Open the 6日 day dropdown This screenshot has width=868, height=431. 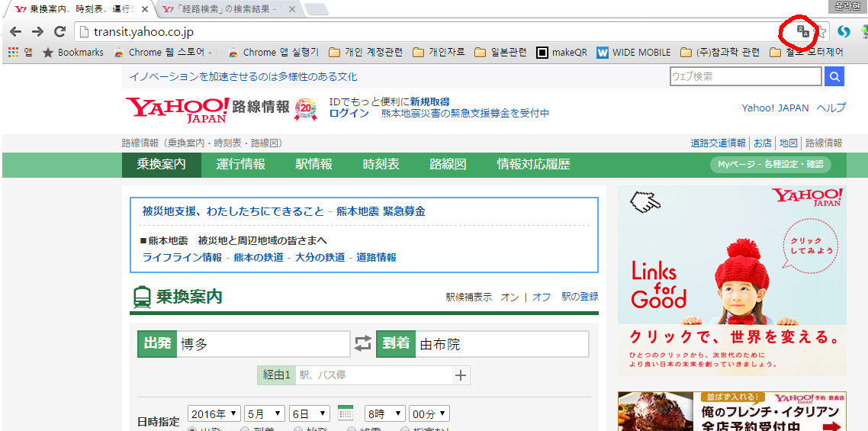point(310,413)
